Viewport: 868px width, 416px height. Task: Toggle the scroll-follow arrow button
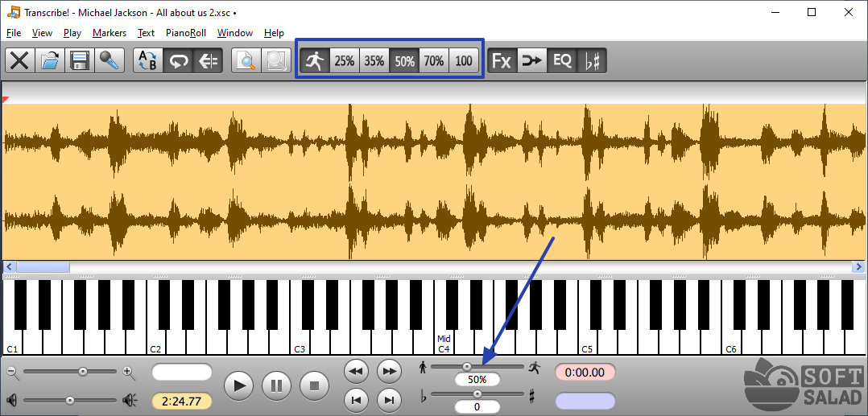pos(208,60)
